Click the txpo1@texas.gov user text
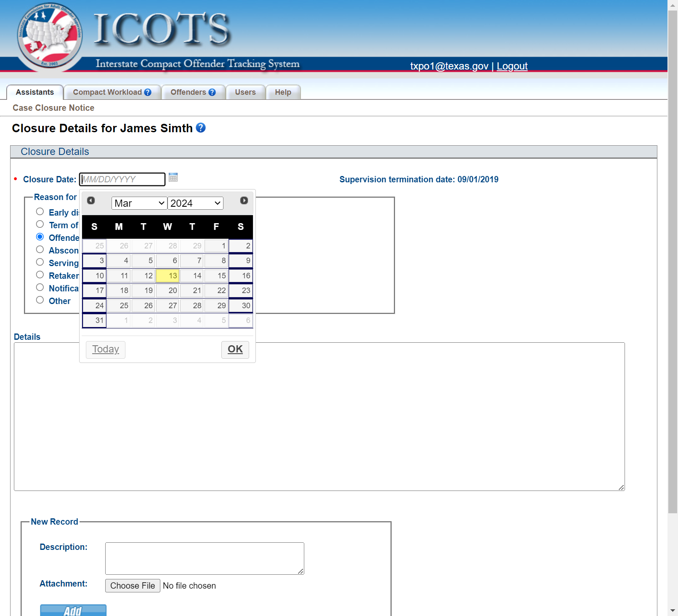 coord(449,66)
